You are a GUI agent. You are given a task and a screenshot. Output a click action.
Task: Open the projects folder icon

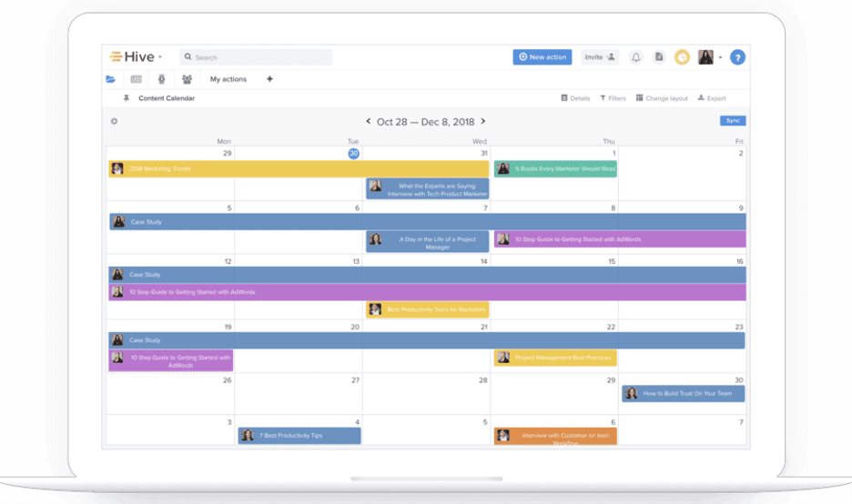tap(111, 79)
